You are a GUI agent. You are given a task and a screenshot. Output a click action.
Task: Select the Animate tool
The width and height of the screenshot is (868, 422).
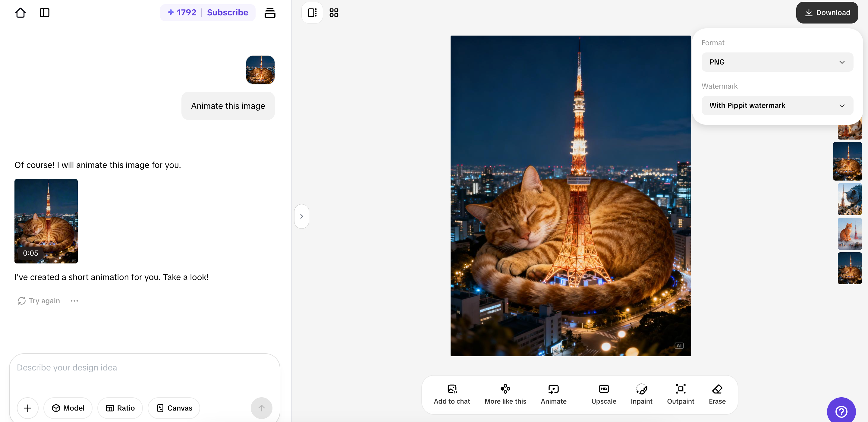point(553,394)
